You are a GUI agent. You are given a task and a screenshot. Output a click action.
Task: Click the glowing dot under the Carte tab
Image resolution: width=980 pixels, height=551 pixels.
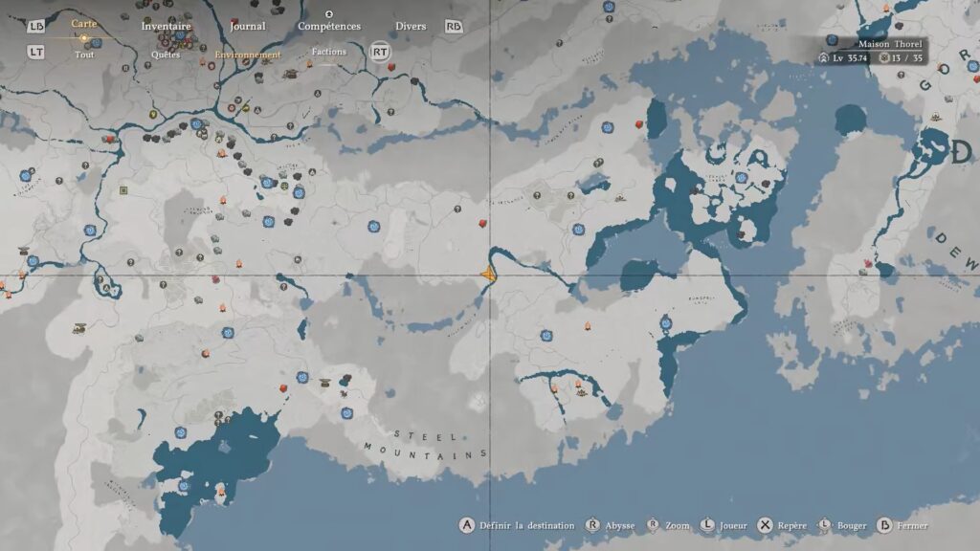click(x=84, y=38)
